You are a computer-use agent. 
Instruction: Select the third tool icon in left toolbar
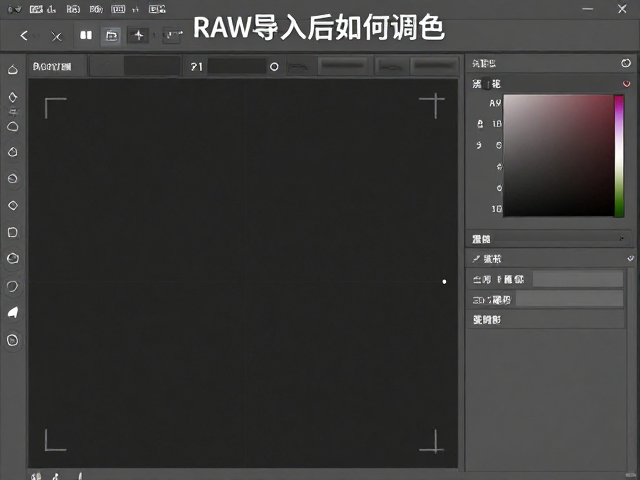[13, 127]
